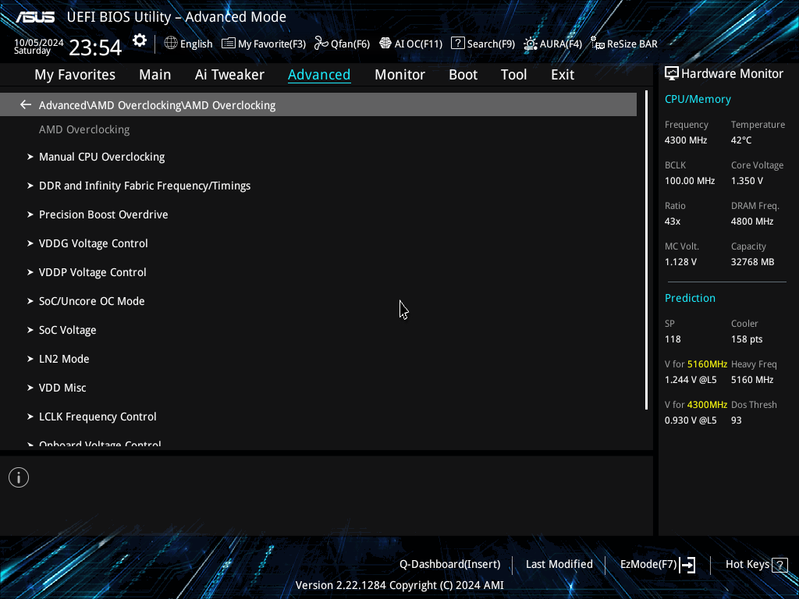Switch to EzMode(F7)
Image resolution: width=799 pixels, height=599 pixels.
click(657, 564)
